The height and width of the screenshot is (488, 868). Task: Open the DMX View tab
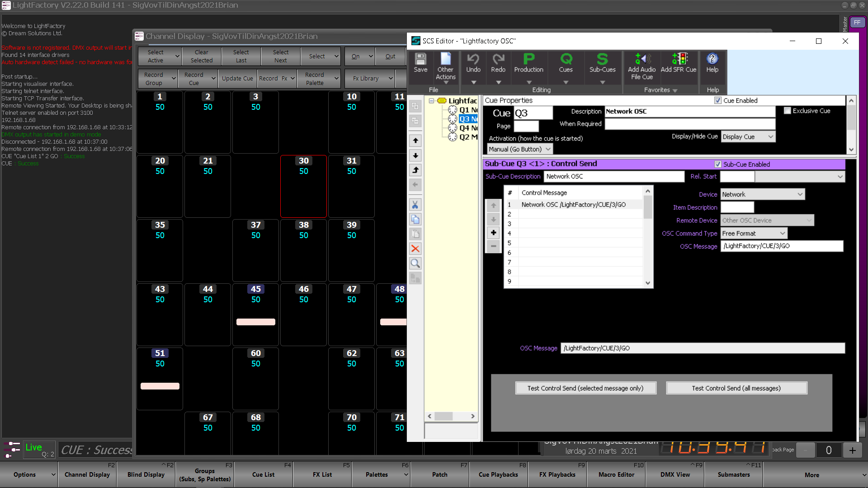point(675,474)
